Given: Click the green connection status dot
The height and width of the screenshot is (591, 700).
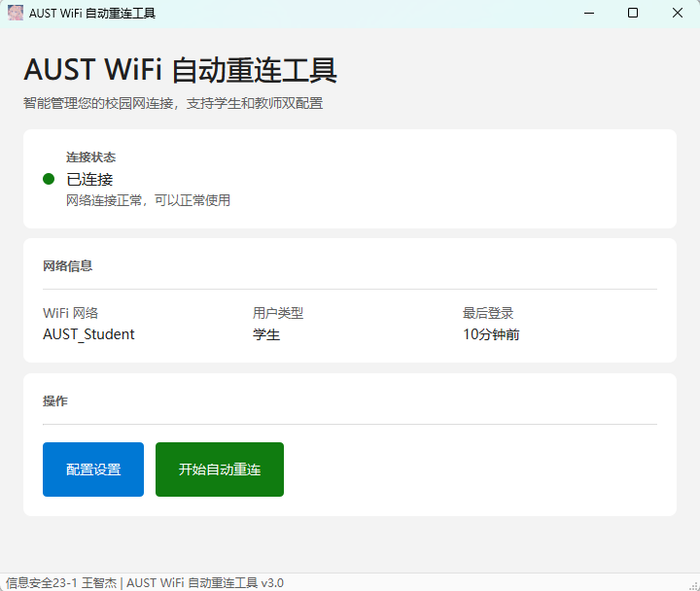Looking at the screenshot, I should (49, 179).
